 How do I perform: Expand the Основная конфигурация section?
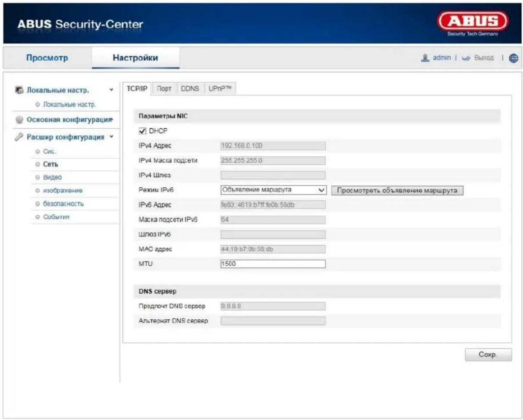69,119
